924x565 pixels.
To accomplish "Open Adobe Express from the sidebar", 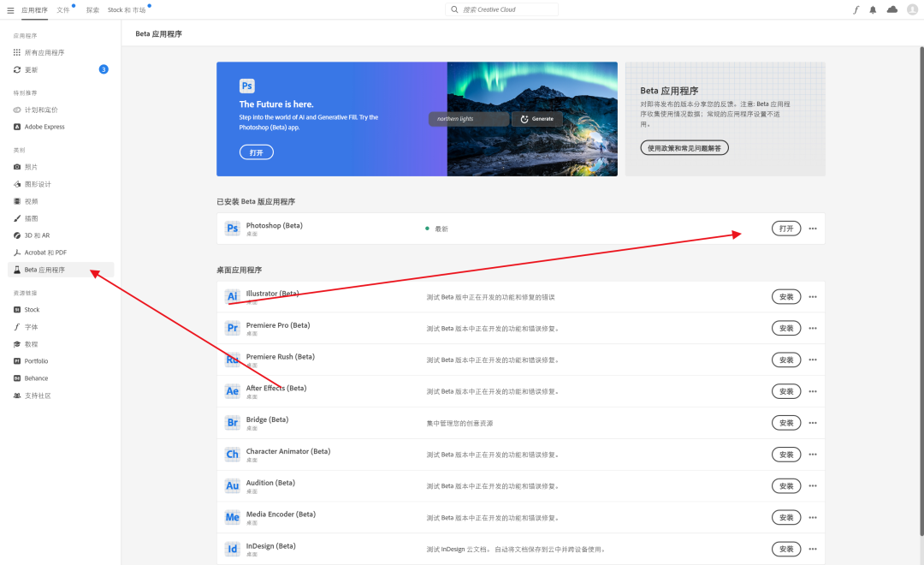I will pyautogui.click(x=44, y=126).
